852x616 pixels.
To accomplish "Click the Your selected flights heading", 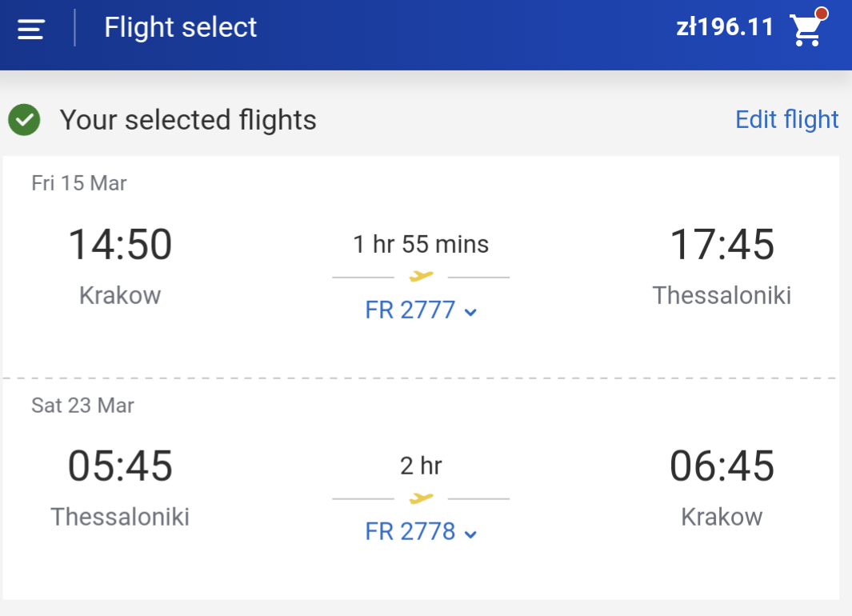I will pos(188,120).
